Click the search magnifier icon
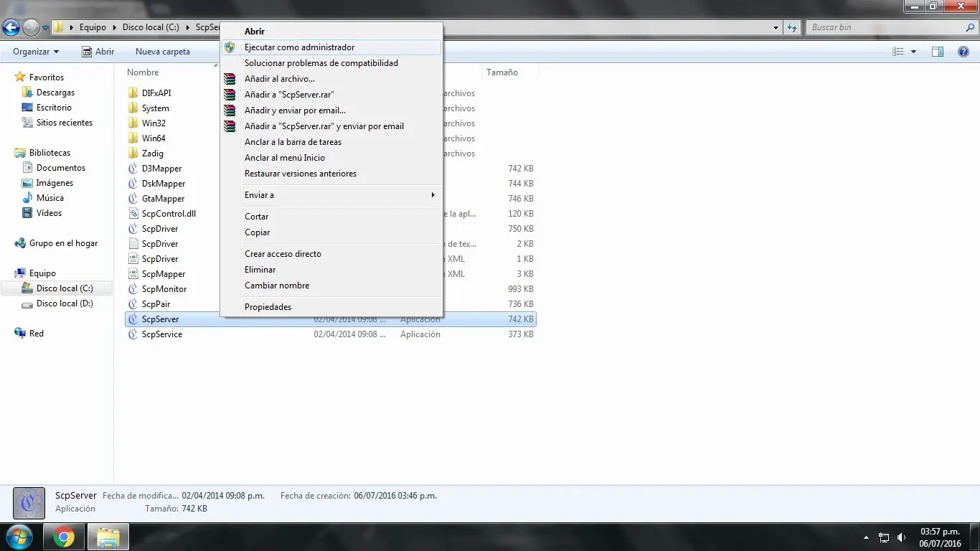The image size is (980, 551). [971, 27]
